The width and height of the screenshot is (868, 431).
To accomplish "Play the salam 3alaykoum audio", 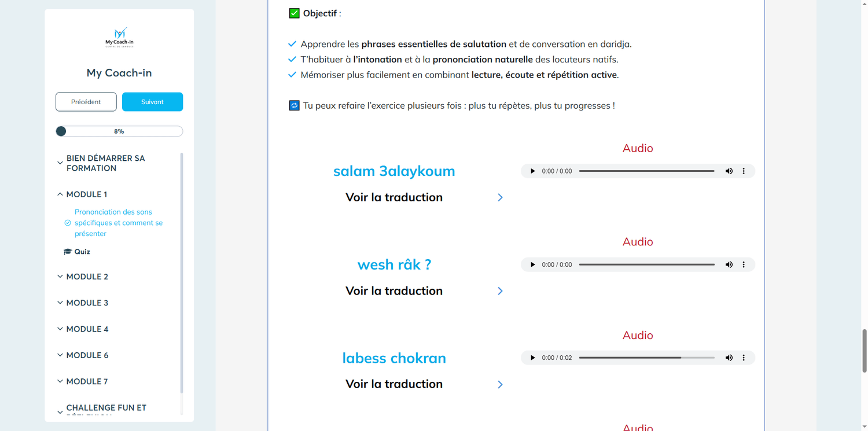I will 532,171.
